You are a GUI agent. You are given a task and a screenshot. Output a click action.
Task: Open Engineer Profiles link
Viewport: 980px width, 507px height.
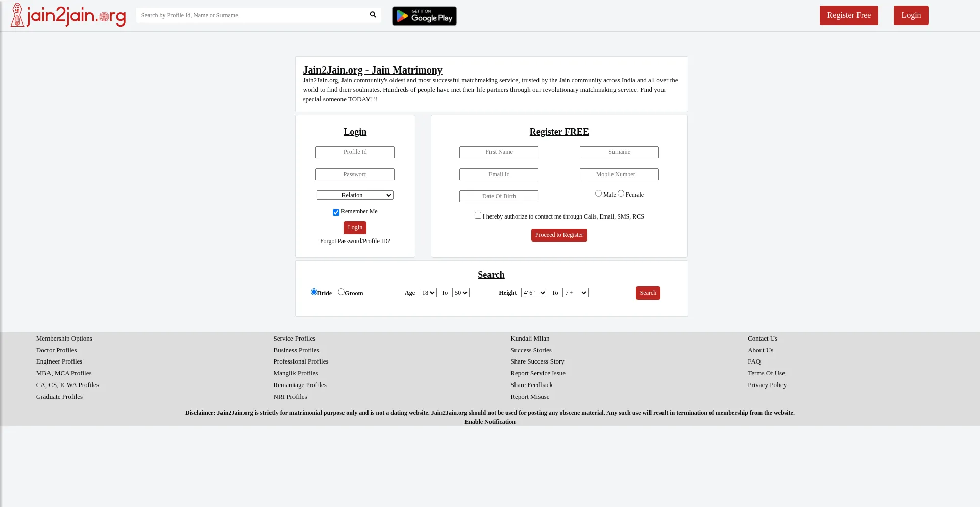[x=59, y=361]
